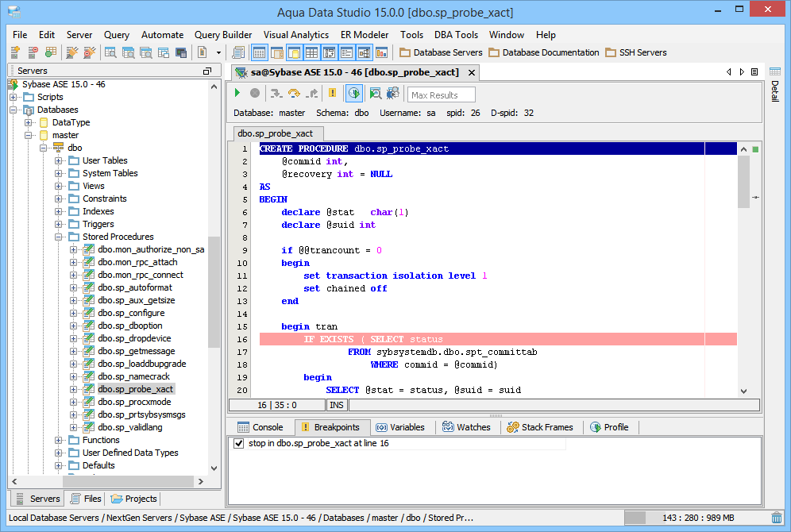
Task: Toggle the Detail side panel
Action: pyautogui.click(x=774, y=91)
